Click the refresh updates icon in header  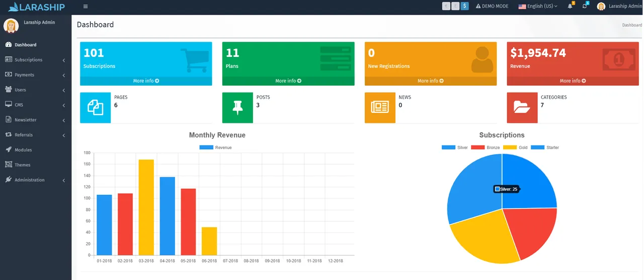[585, 6]
